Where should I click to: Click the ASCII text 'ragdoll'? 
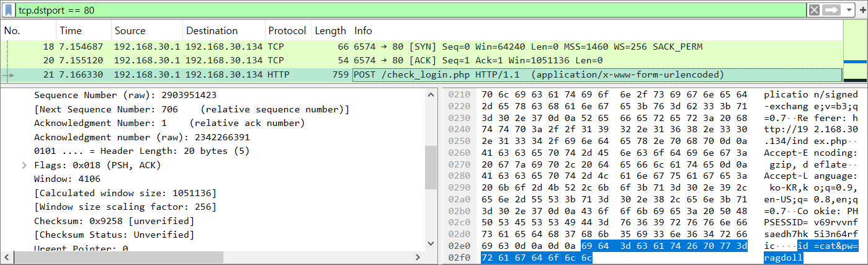784,258
